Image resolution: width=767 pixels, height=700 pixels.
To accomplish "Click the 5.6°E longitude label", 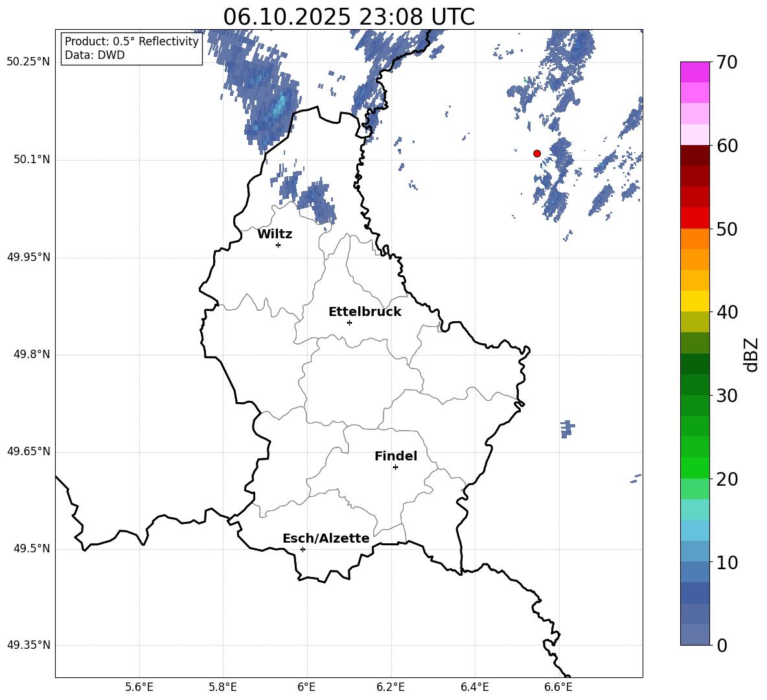I will (139, 687).
